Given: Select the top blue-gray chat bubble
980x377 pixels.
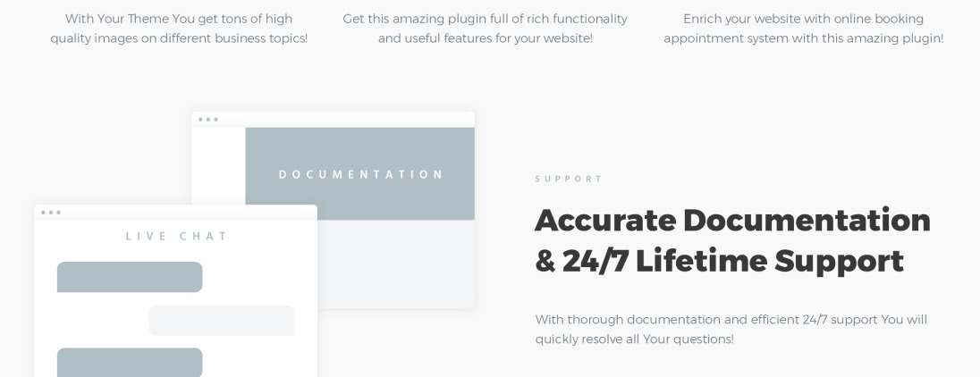Looking at the screenshot, I should [130, 277].
